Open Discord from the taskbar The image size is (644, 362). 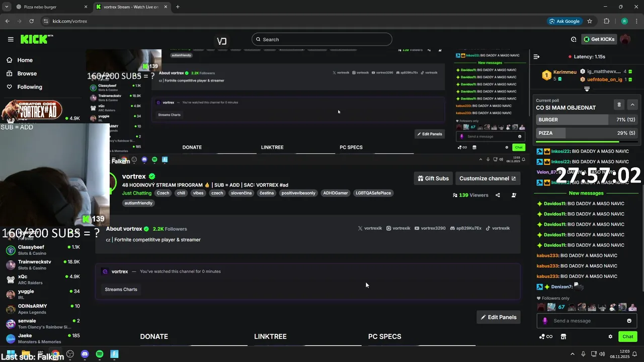tap(85, 354)
